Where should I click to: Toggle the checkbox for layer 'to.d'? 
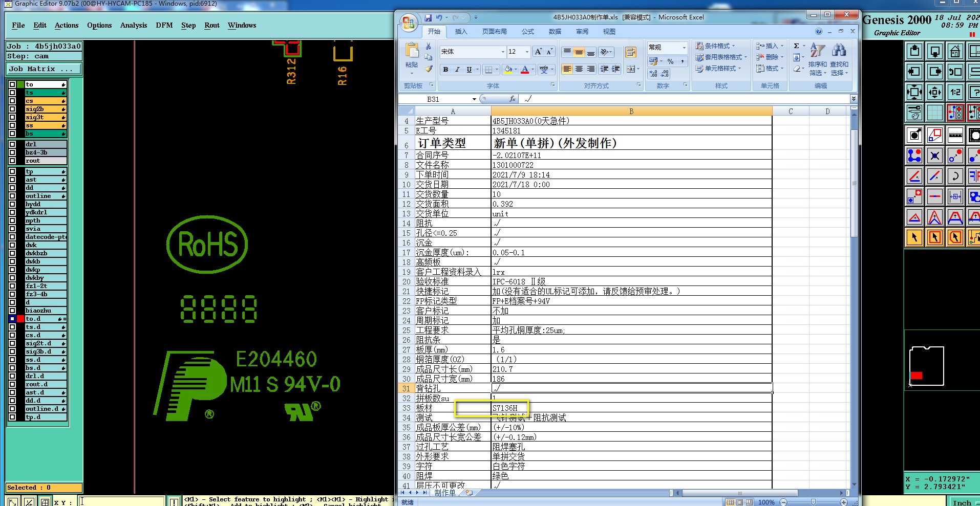pos(12,319)
